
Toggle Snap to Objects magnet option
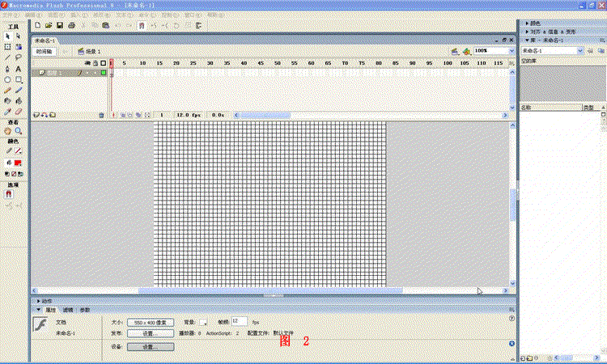tap(9, 194)
